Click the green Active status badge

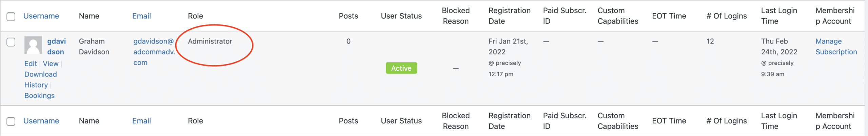tap(401, 68)
